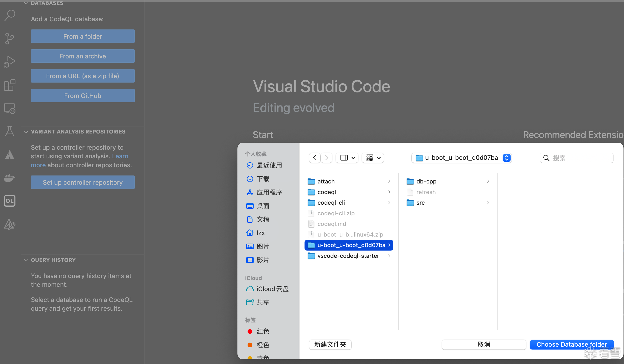Collapse the Query History section
The width and height of the screenshot is (624, 364).
tap(26, 260)
